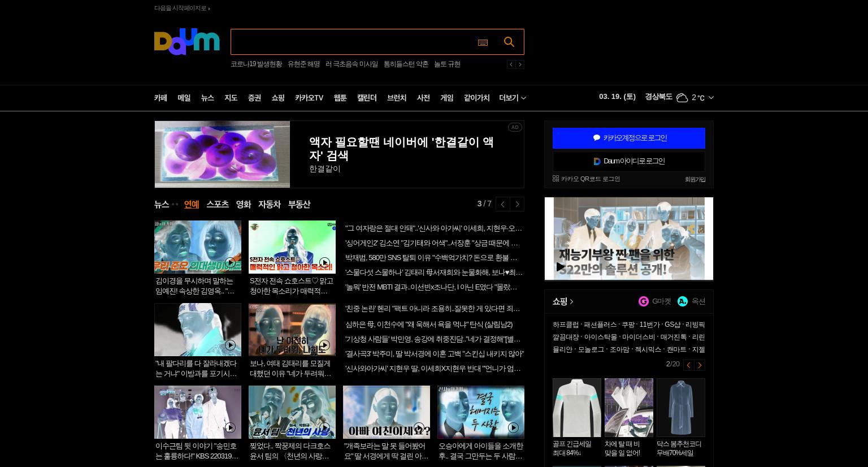The image size is (868, 467).
Task: Play the 보나, 여태 김태리를 video thumbnail
Action: [292, 330]
